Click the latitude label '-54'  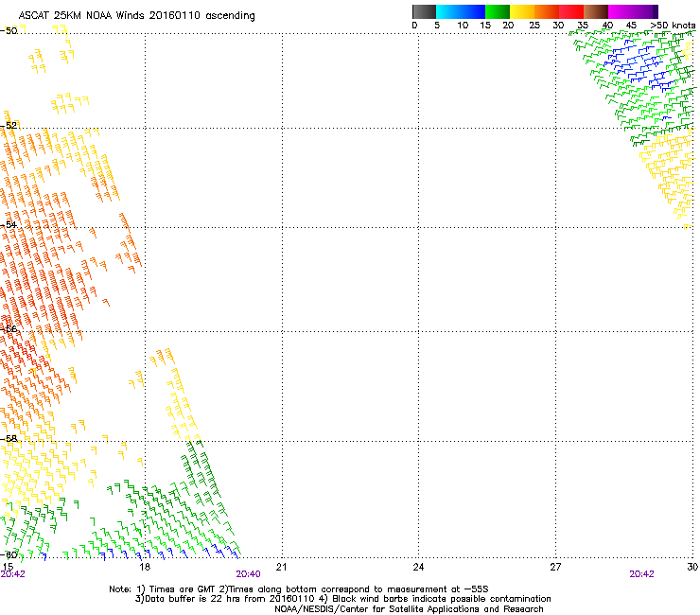tap(9, 224)
